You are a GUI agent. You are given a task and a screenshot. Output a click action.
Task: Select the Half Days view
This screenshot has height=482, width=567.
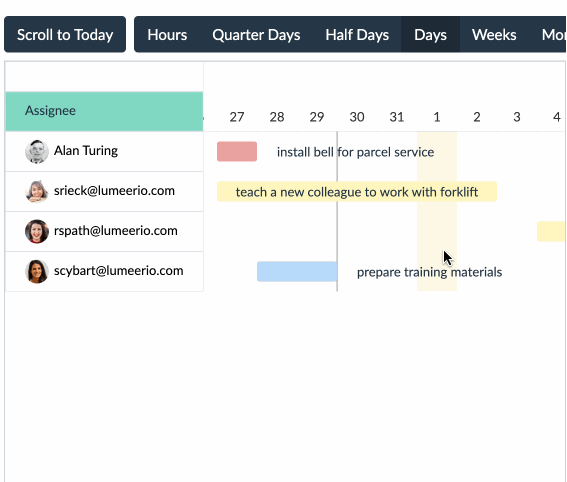tap(357, 35)
